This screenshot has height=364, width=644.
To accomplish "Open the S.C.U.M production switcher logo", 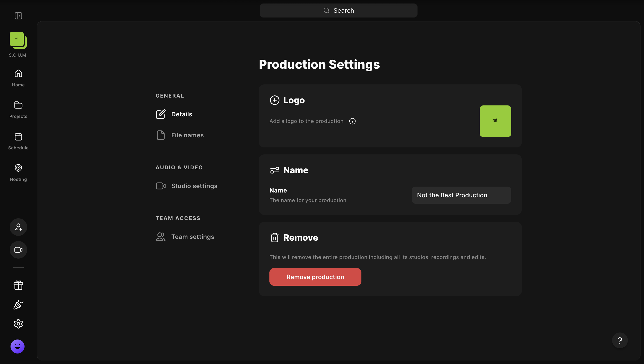I will coord(18,40).
